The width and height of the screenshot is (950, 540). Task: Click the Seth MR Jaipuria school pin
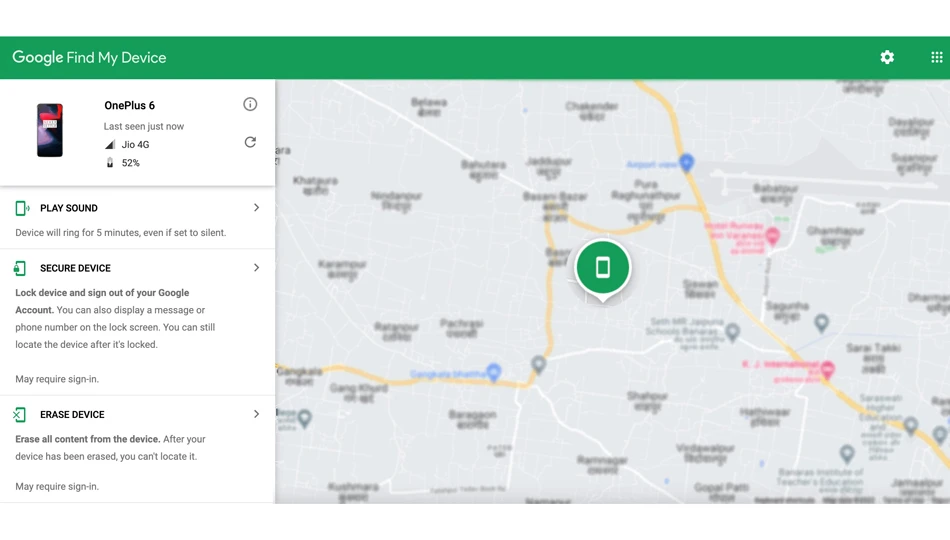pyautogui.click(x=732, y=332)
